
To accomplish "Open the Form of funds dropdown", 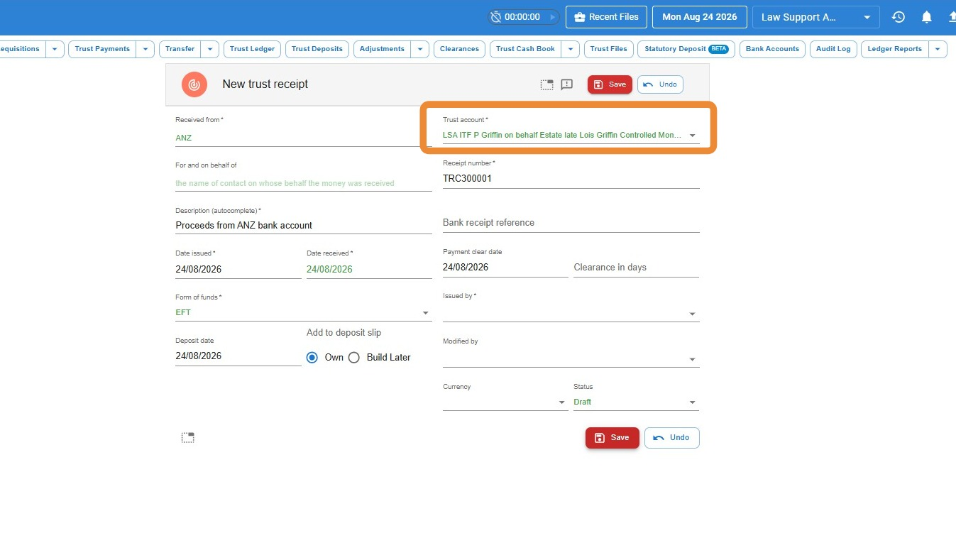I will coord(304,312).
